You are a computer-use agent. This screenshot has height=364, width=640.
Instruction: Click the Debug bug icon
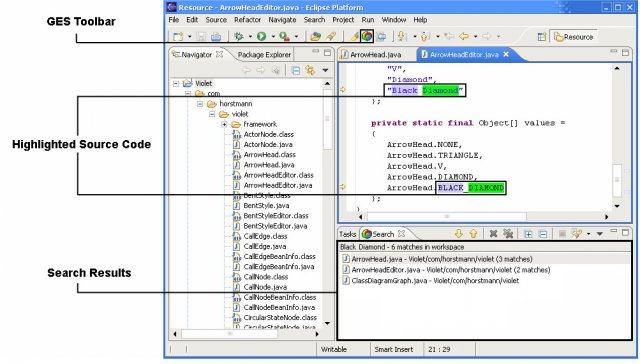(239, 37)
